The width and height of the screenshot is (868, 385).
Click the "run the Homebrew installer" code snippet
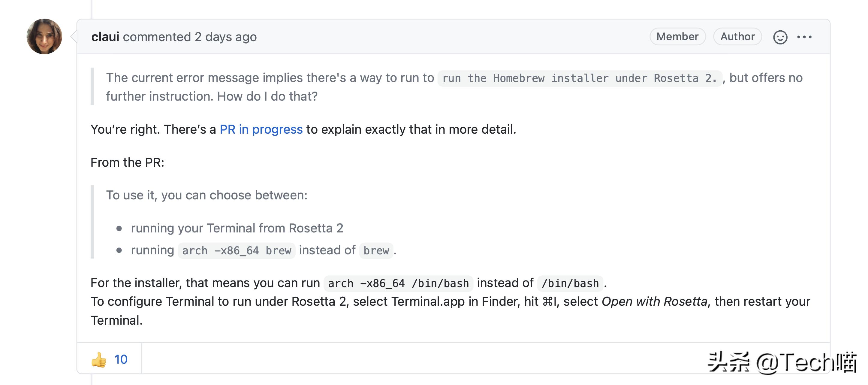click(579, 78)
